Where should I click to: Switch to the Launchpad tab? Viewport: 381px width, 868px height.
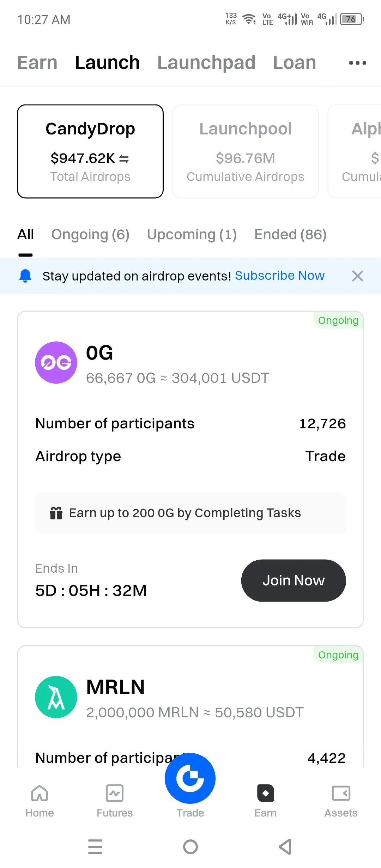coord(206,62)
